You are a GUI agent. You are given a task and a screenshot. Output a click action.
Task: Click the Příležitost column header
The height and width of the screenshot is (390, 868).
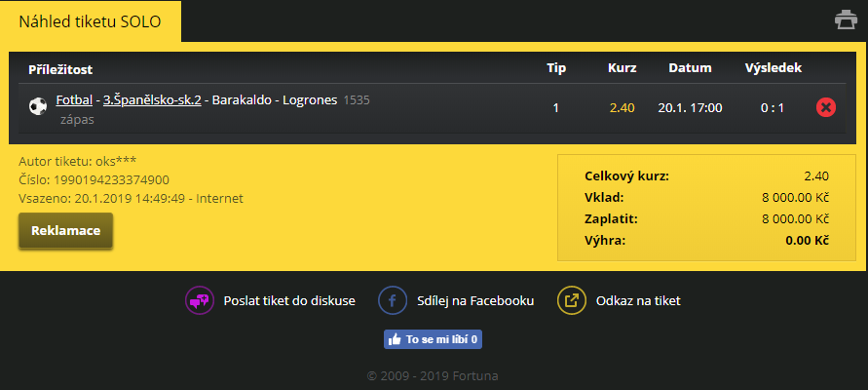tap(60, 68)
